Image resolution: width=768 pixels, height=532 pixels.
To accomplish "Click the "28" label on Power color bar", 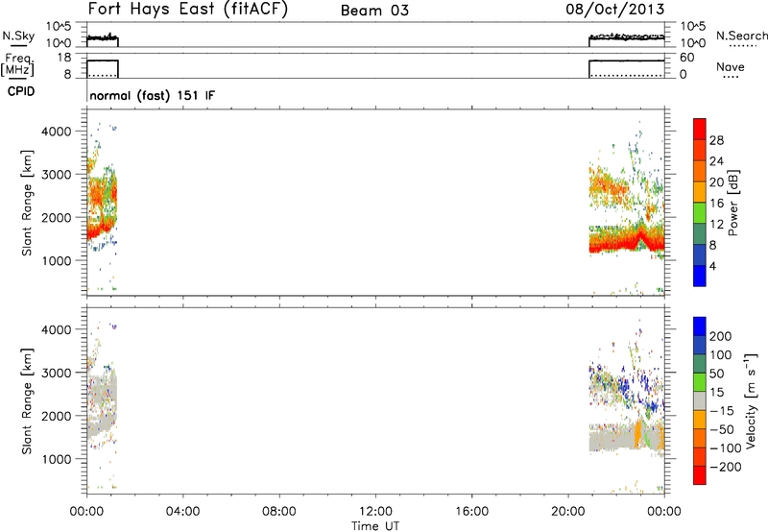I will pyautogui.click(x=716, y=140).
